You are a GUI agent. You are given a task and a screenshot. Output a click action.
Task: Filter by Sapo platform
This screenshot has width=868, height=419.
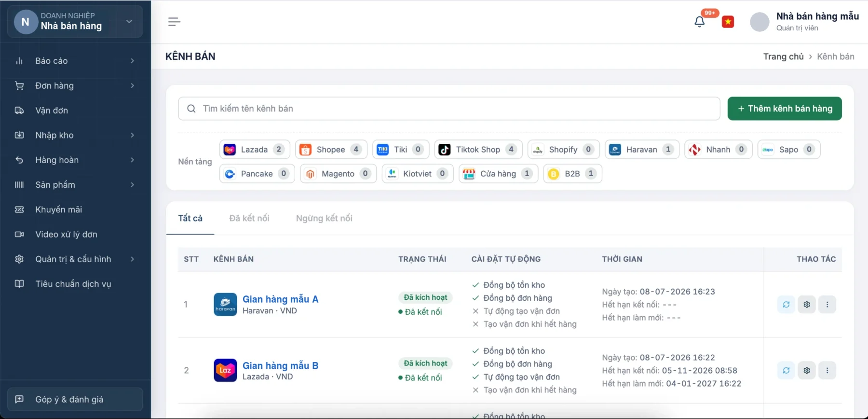tap(789, 150)
